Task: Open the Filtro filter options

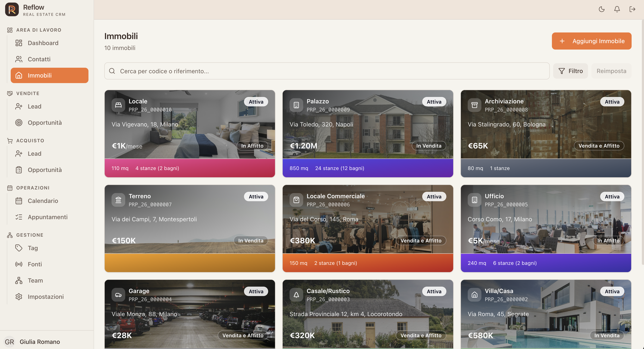Action: (570, 71)
